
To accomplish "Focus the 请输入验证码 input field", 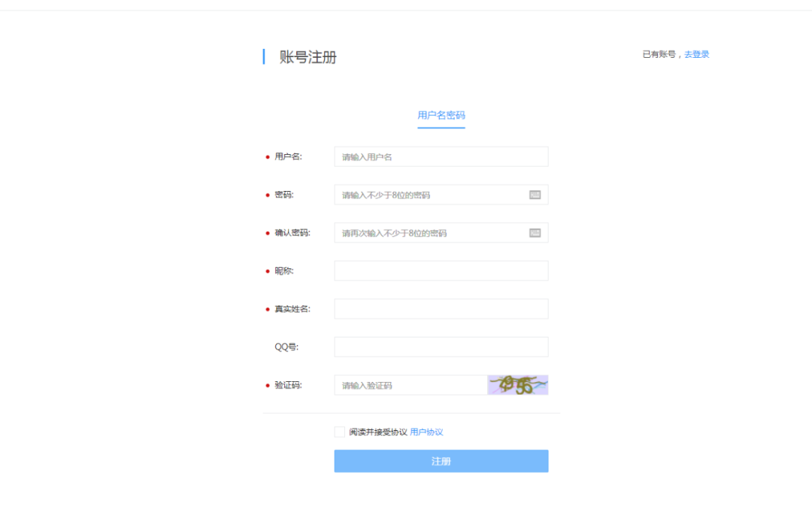I will pyautogui.click(x=411, y=385).
